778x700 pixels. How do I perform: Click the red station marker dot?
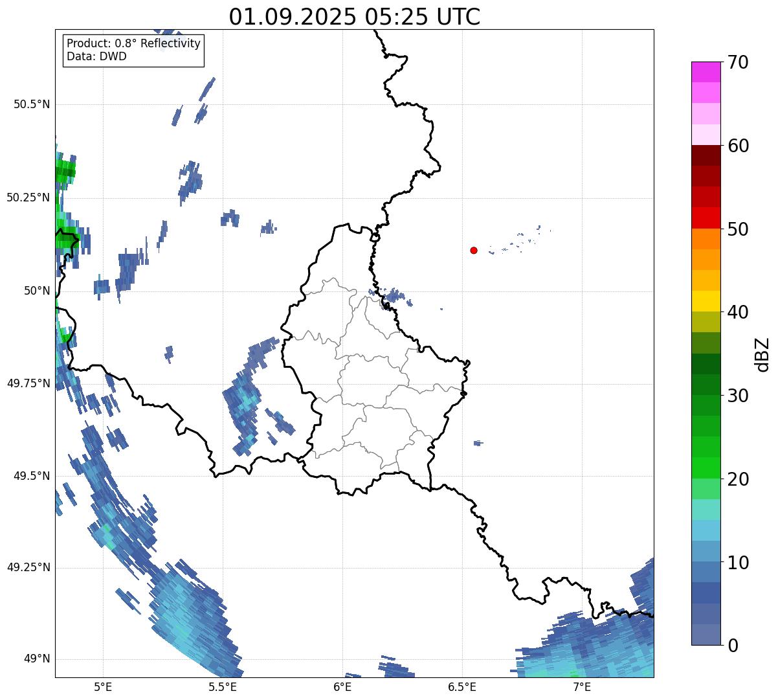[x=474, y=251]
